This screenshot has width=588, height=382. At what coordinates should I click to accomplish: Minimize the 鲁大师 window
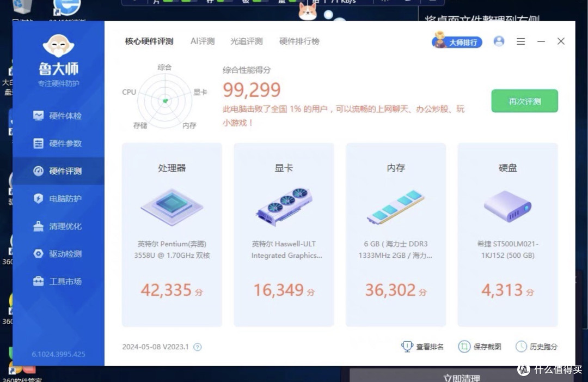point(541,41)
